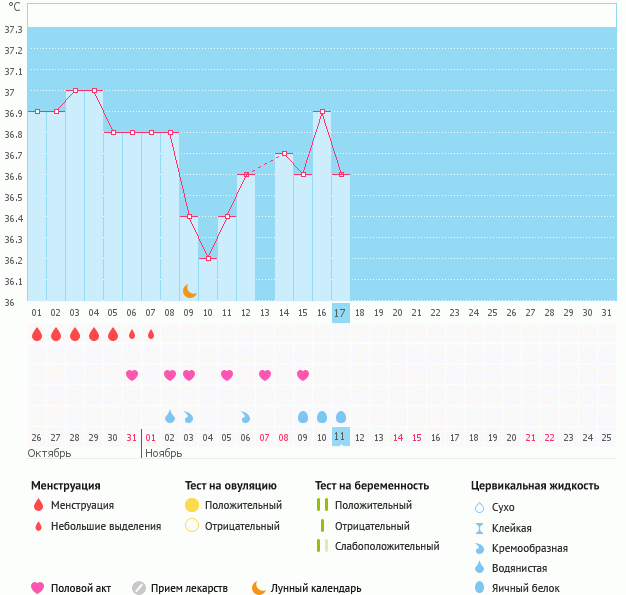Select the highlighted date 11 in the date row
626x595 pixels.
click(x=341, y=437)
